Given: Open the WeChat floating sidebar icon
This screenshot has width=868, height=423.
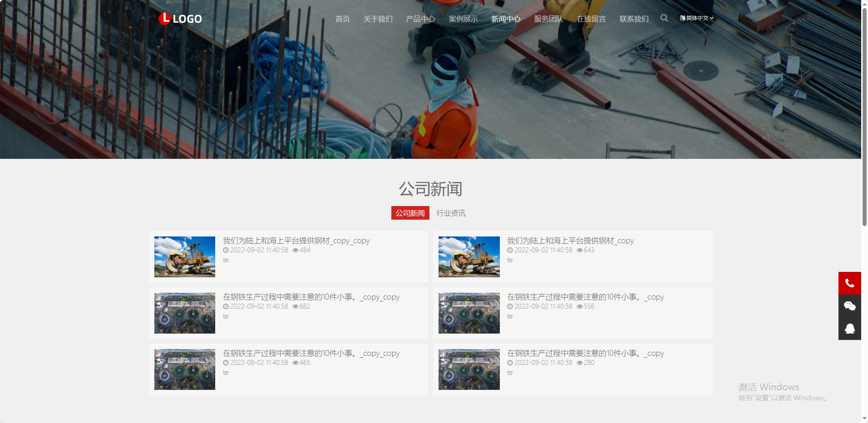Looking at the screenshot, I should (x=849, y=306).
